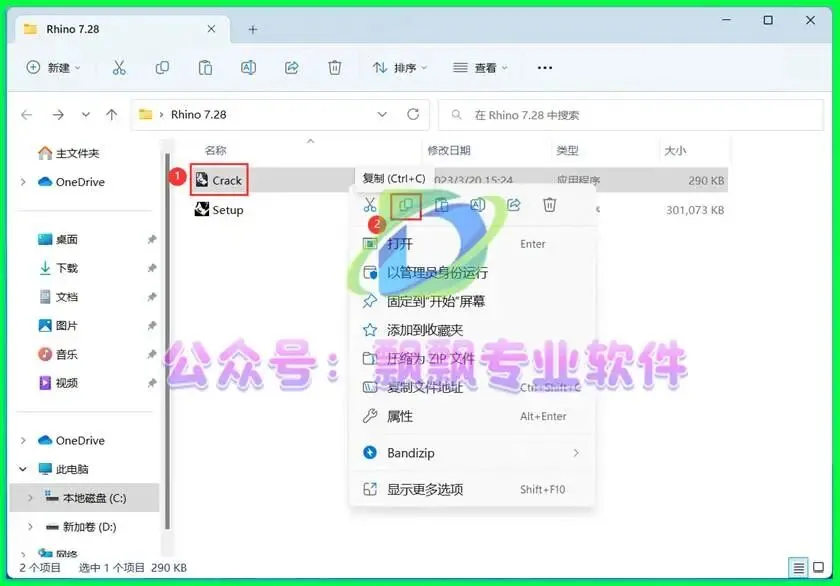Click Cut icon in context menu

tap(370, 205)
